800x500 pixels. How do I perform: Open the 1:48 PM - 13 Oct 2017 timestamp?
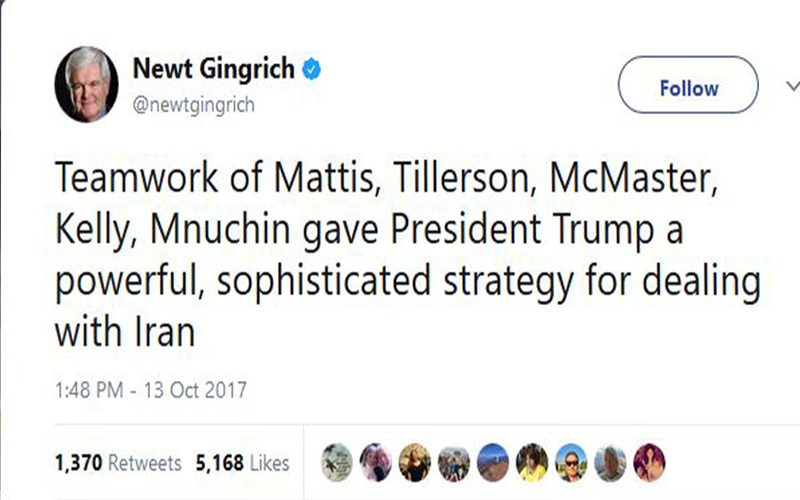151,390
